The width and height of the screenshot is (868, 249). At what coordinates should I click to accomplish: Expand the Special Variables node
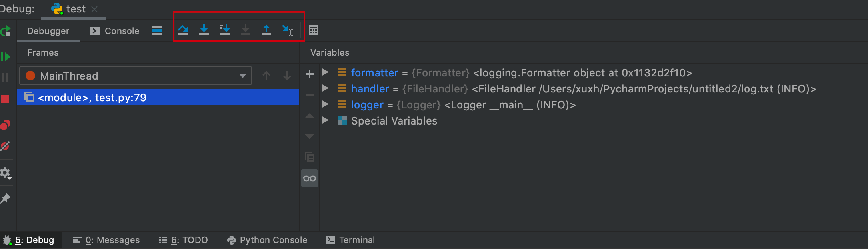(x=325, y=120)
